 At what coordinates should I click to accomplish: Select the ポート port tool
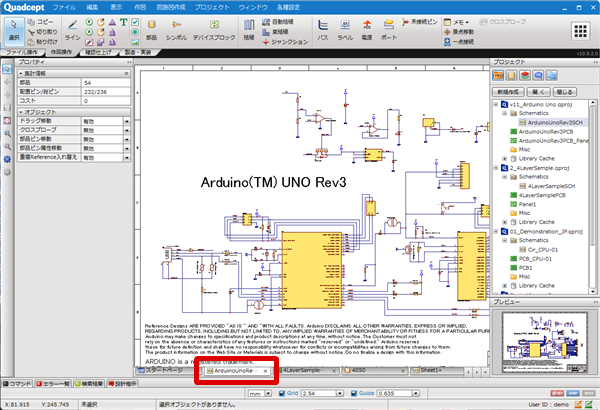pyautogui.click(x=389, y=30)
